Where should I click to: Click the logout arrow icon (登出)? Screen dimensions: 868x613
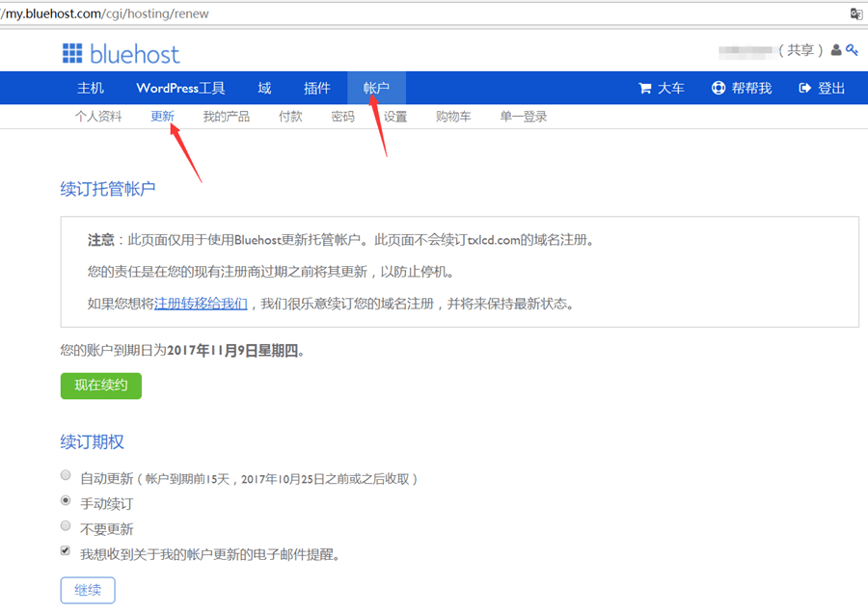[x=805, y=89]
